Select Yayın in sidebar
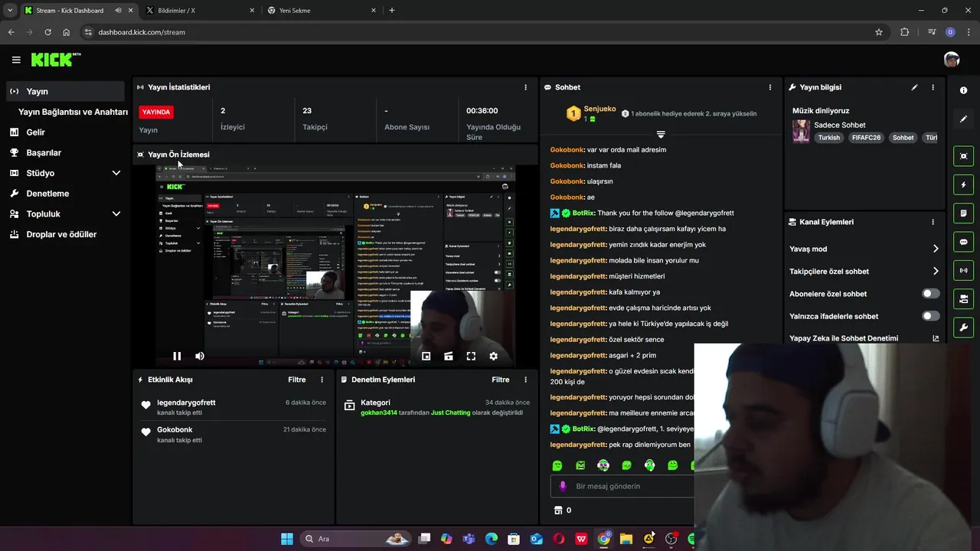This screenshot has width=980, height=551. point(65,91)
